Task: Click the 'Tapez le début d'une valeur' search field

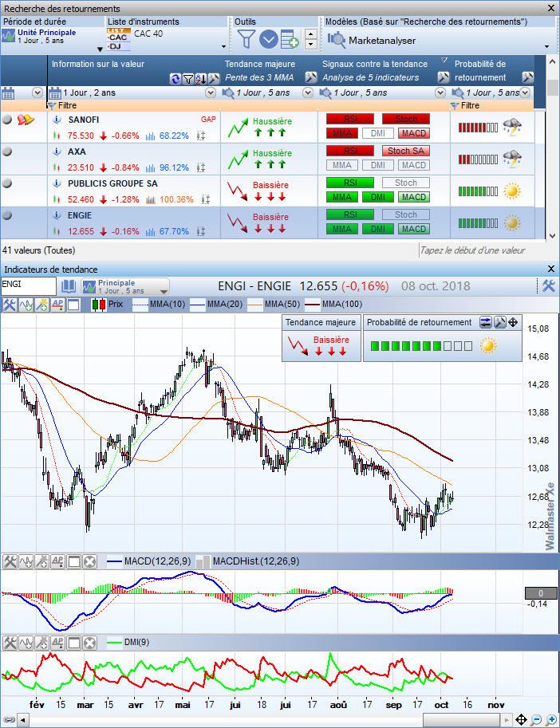Action: pos(483,250)
